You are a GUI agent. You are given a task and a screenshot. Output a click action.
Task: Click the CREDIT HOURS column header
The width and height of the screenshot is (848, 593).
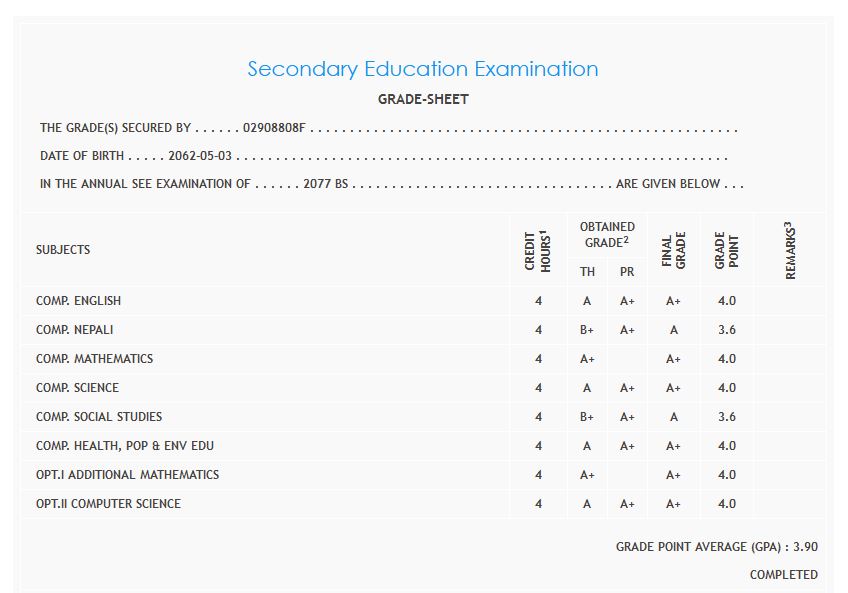538,250
